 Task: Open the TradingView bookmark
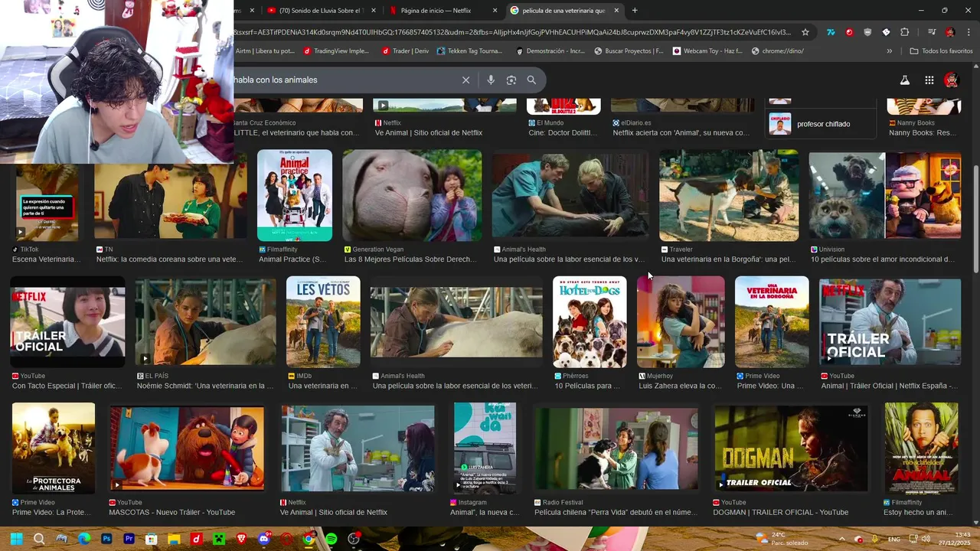[x=336, y=51]
